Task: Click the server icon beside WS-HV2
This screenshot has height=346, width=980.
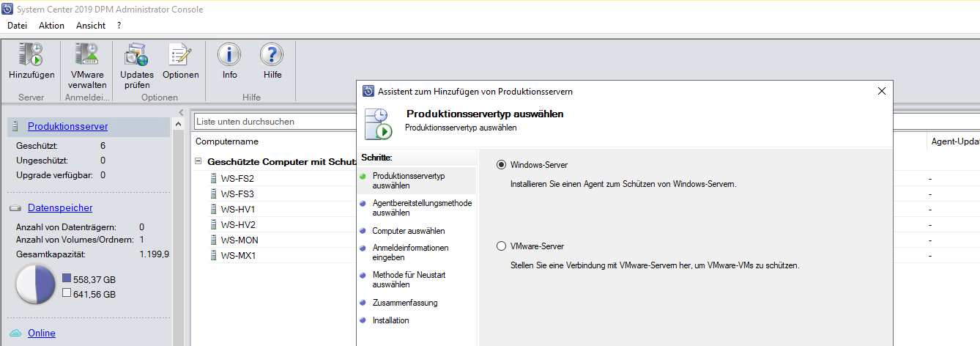Action: pyautogui.click(x=214, y=225)
